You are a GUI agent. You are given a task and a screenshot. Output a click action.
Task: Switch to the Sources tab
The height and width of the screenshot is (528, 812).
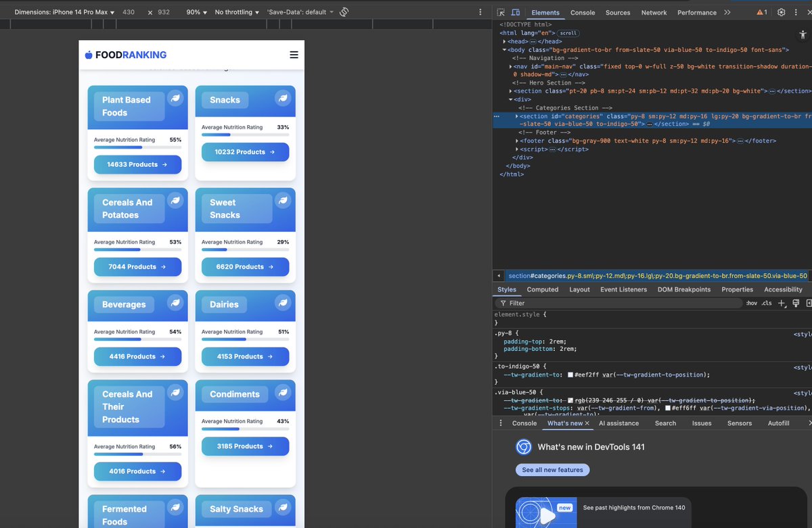(x=618, y=12)
